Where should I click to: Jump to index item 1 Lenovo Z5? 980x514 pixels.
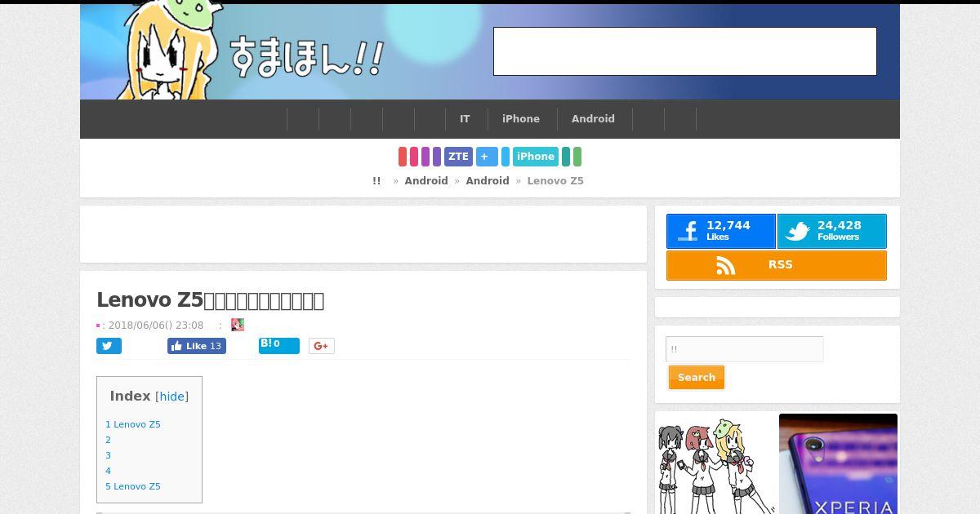(x=133, y=424)
